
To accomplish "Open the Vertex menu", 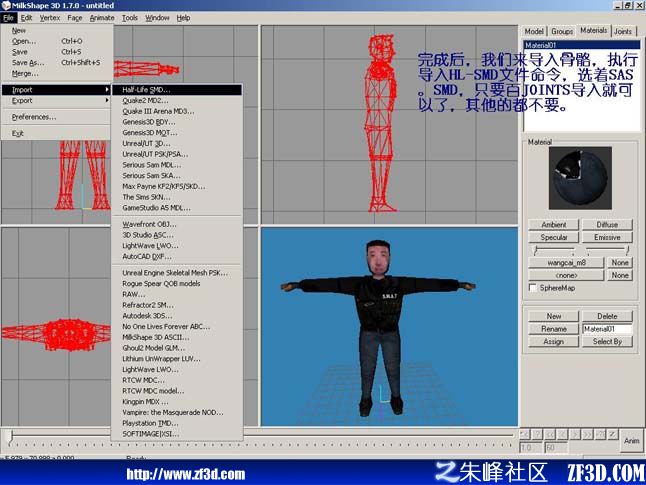I will 50,18.
